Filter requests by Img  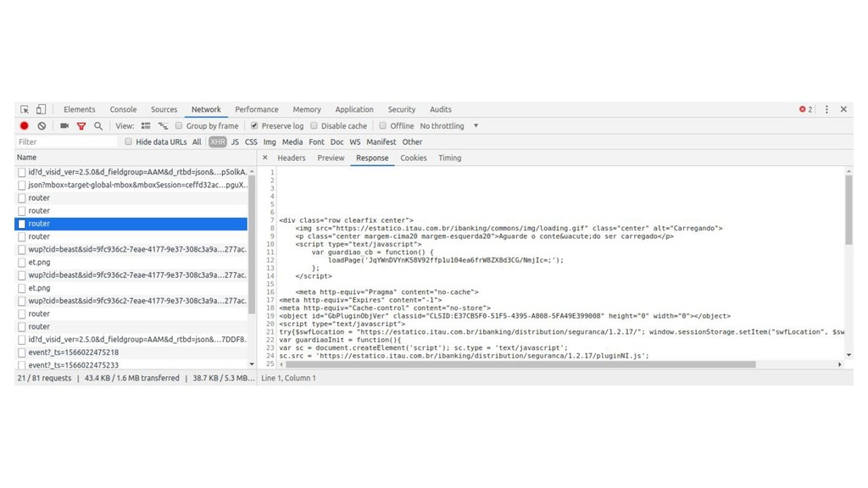click(270, 142)
